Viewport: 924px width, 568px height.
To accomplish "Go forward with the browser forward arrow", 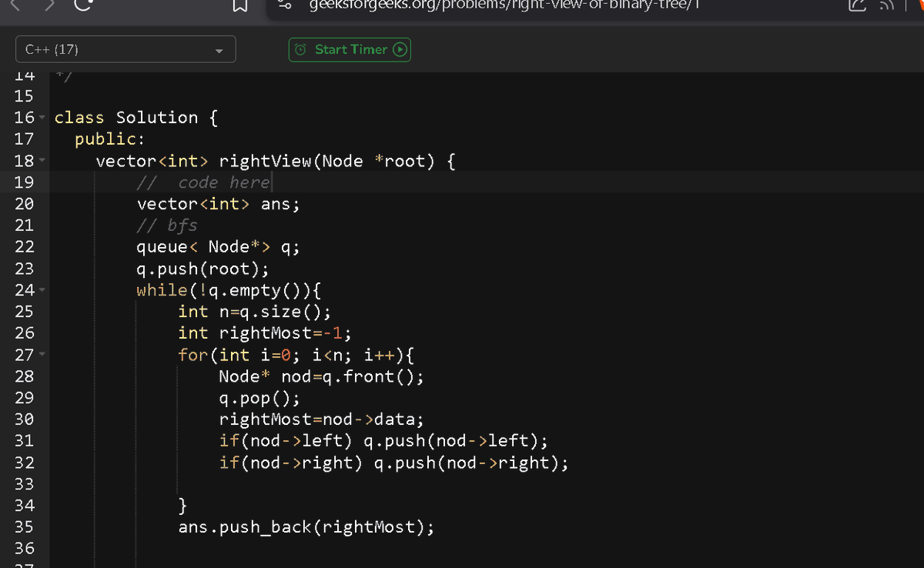I will [49, 5].
